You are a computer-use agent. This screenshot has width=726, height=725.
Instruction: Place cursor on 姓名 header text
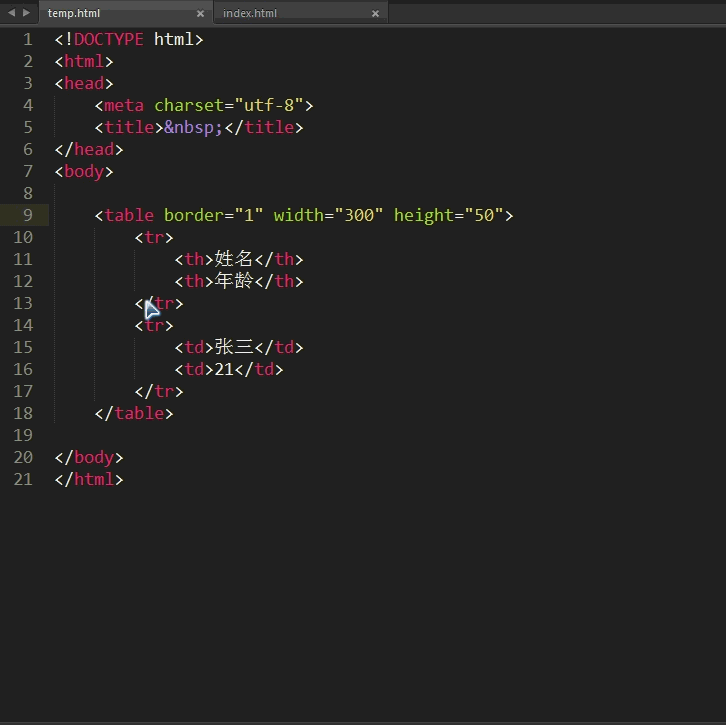pos(234,259)
